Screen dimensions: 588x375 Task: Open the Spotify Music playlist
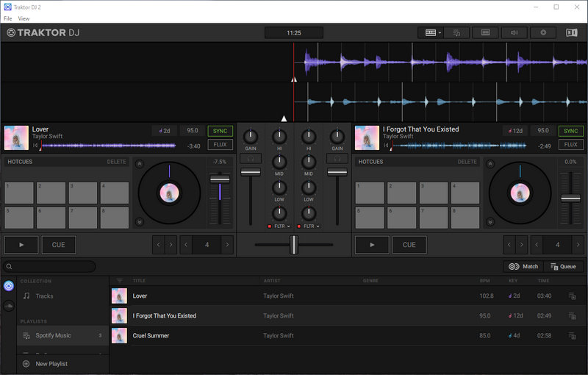63,335
